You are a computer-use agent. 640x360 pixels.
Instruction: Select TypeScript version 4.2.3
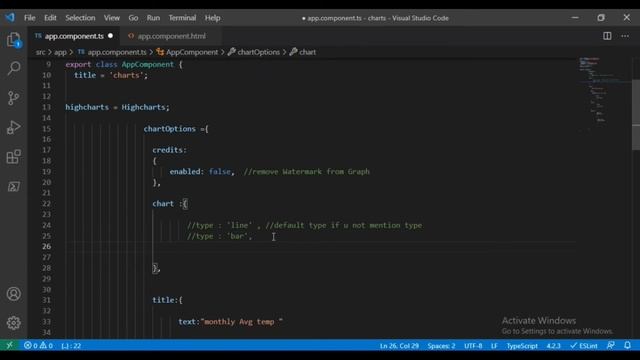[553, 346]
